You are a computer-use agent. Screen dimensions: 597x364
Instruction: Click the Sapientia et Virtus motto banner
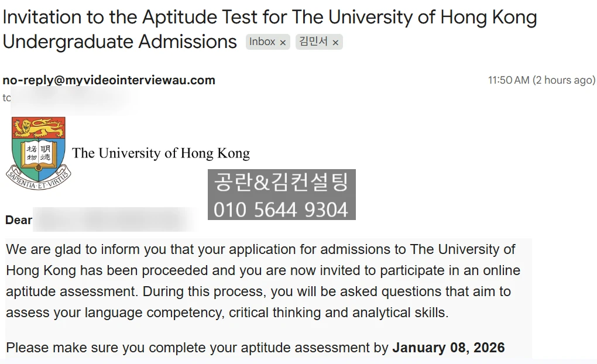pos(39,178)
